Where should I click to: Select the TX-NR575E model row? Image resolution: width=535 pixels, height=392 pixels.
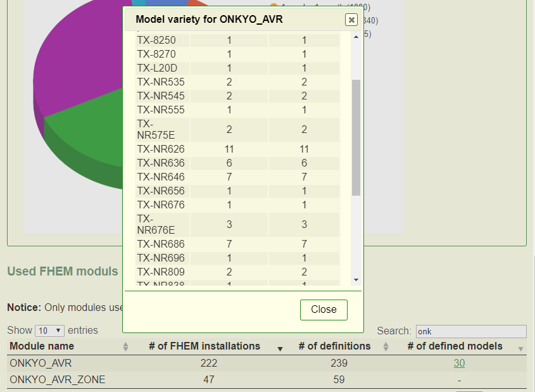point(237,130)
